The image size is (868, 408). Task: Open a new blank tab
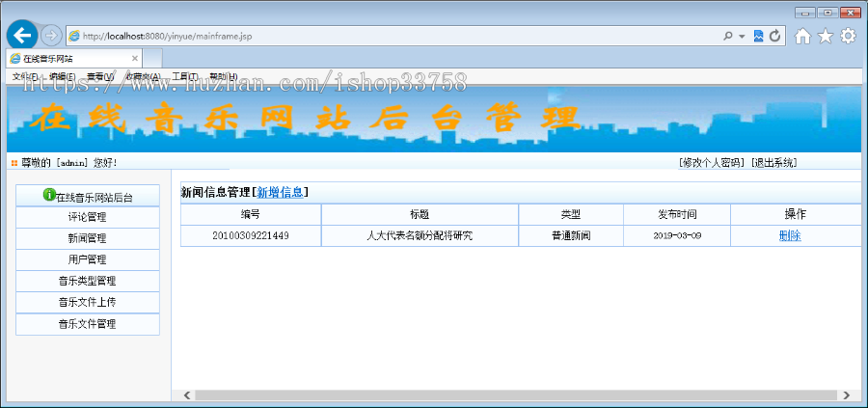click(152, 59)
